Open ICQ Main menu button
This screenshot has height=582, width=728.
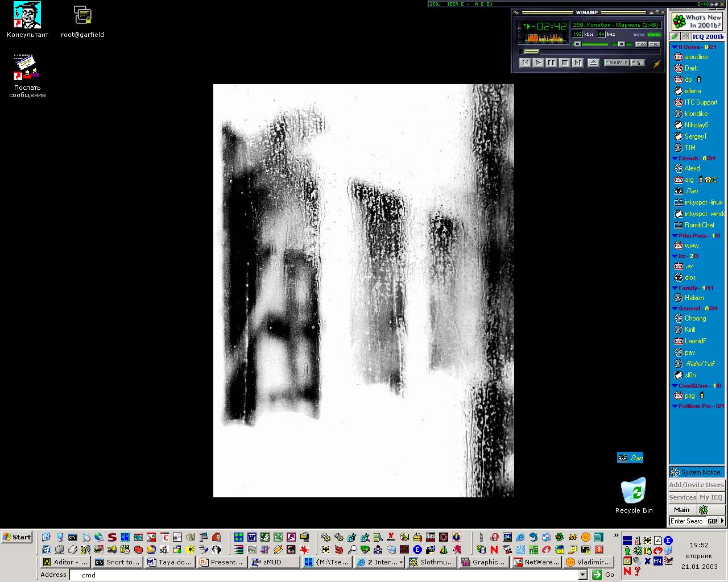pyautogui.click(x=682, y=510)
